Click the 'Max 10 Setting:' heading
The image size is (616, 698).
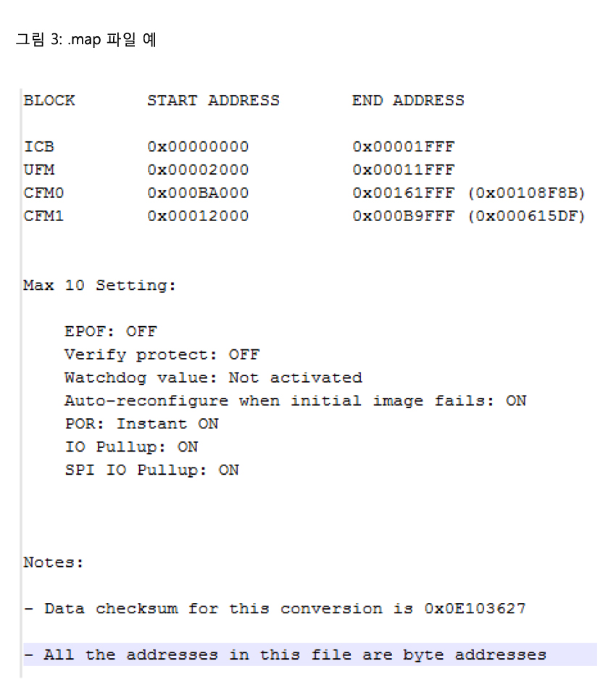(100, 286)
